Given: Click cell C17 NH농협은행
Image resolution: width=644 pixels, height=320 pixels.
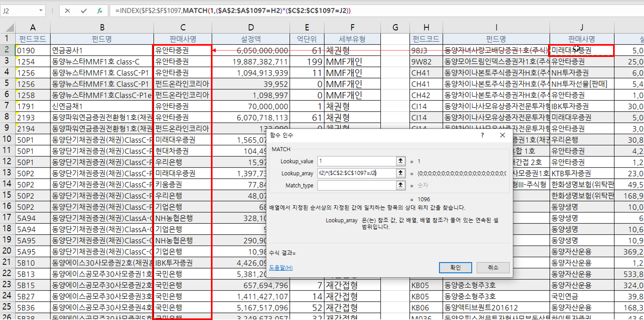Looking at the screenshot, I should tap(183, 218).
